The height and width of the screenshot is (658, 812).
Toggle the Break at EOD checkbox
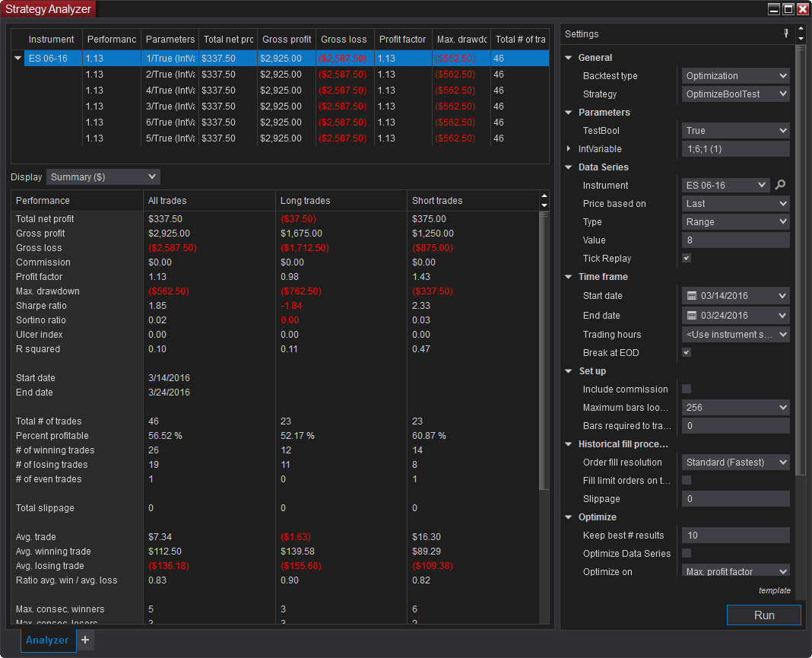686,352
